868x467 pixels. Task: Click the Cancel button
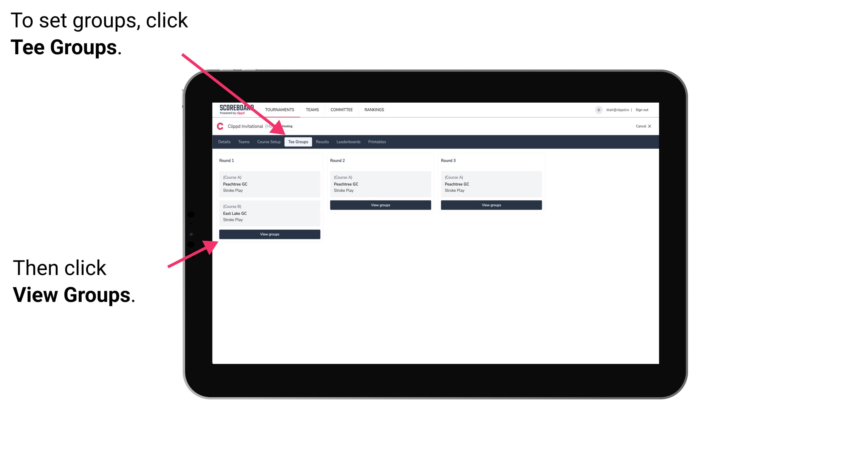click(x=643, y=127)
